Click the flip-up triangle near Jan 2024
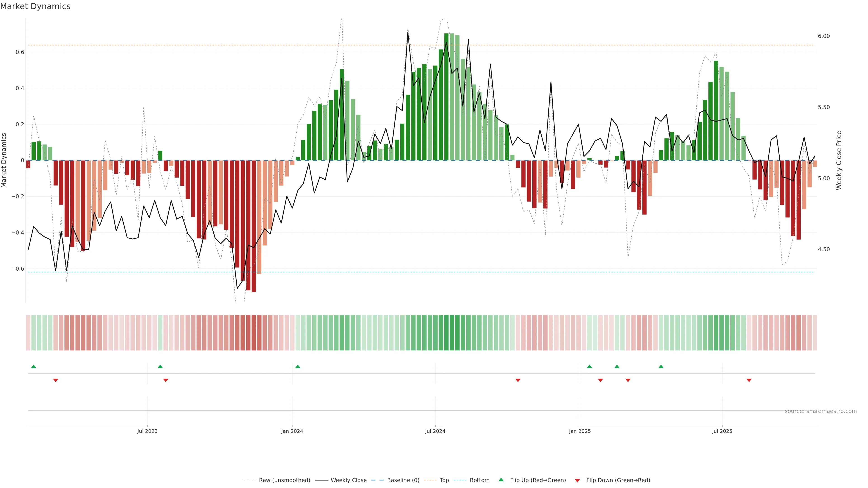The height and width of the screenshot is (488, 868). (x=297, y=366)
